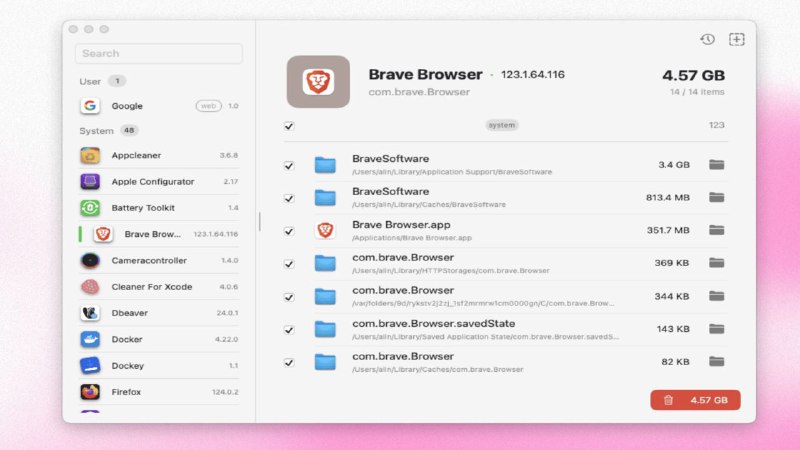Uncheck com.brave.Browser 369 KB checkbox
800x450 pixels.
tap(289, 264)
